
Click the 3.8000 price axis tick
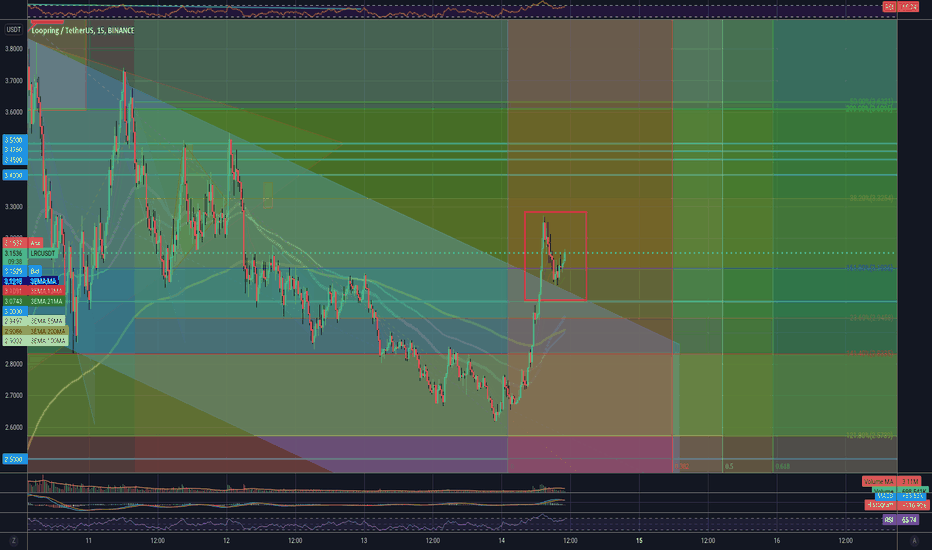[x=14, y=49]
